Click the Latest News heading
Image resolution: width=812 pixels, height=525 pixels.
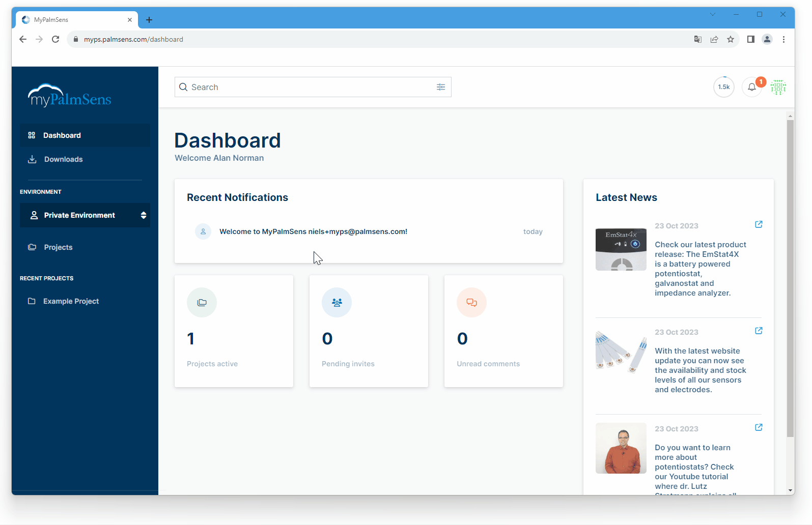pos(626,197)
